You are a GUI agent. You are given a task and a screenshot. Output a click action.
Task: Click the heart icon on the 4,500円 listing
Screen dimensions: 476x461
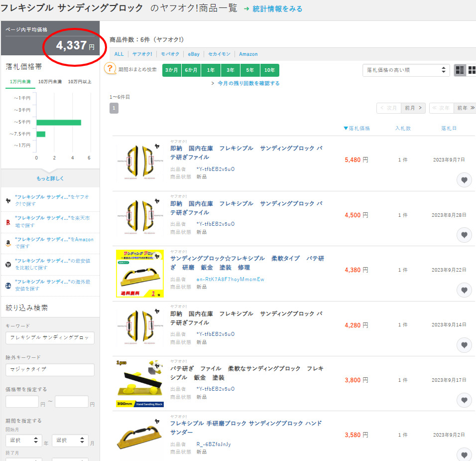(x=464, y=235)
